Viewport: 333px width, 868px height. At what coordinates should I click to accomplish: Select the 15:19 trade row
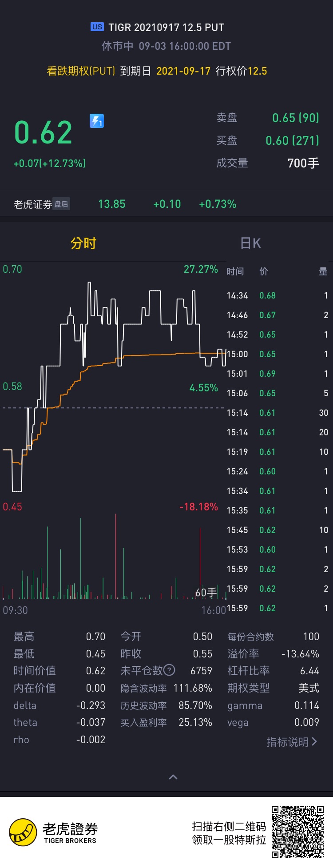pos(277,452)
